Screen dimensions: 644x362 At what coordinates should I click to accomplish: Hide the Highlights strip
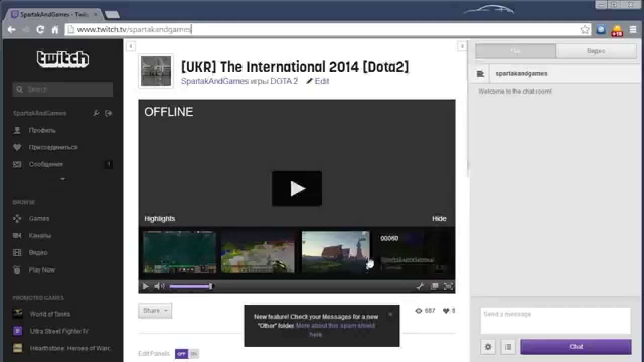point(439,219)
